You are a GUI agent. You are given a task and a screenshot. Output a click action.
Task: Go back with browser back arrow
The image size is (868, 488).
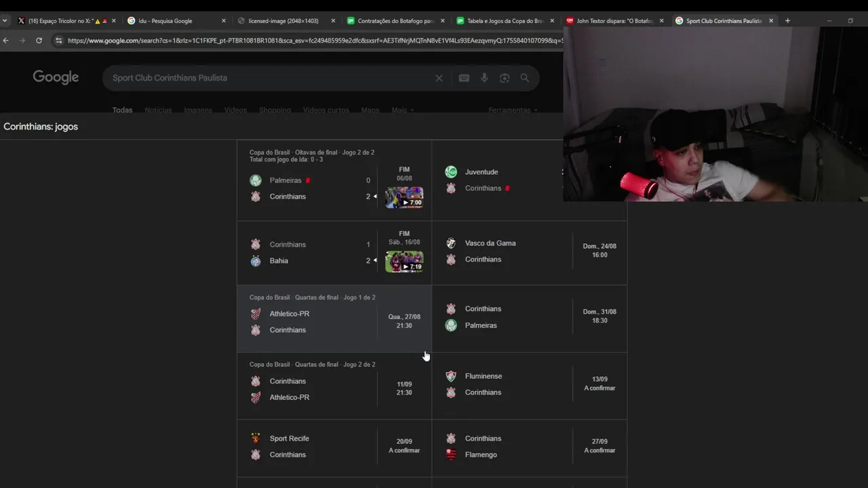pyautogui.click(x=6, y=41)
